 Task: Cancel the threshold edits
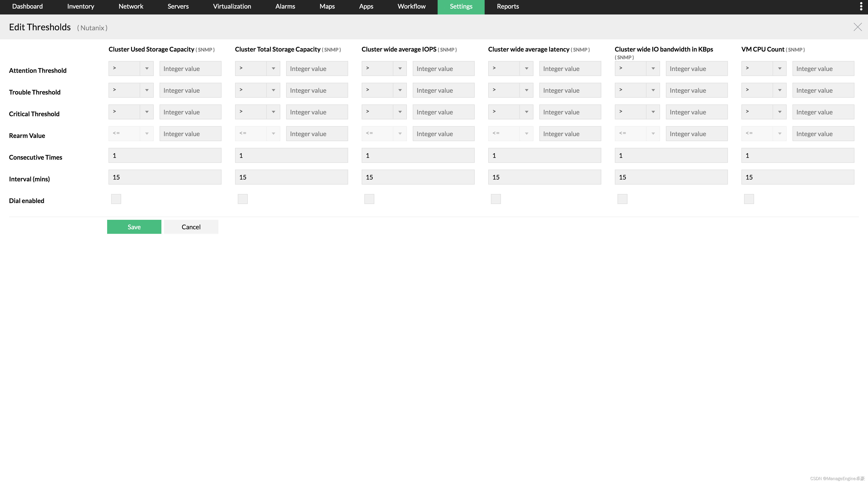pos(191,227)
